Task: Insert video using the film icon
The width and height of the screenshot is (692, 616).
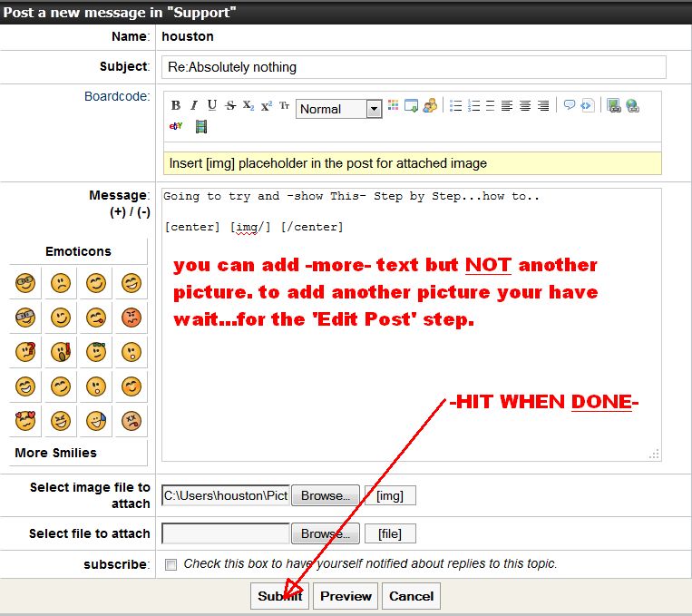Action: 200,127
